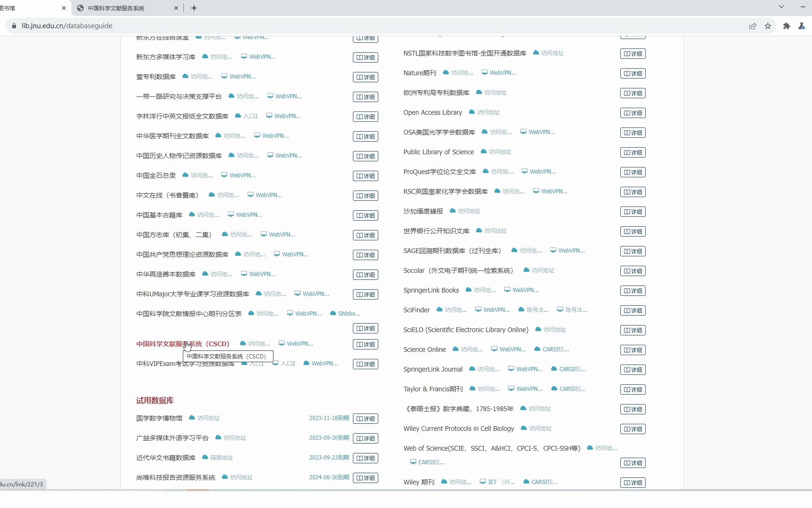The height and width of the screenshot is (508, 812).
Task: Open Public Library of Science link
Action: pos(438,152)
